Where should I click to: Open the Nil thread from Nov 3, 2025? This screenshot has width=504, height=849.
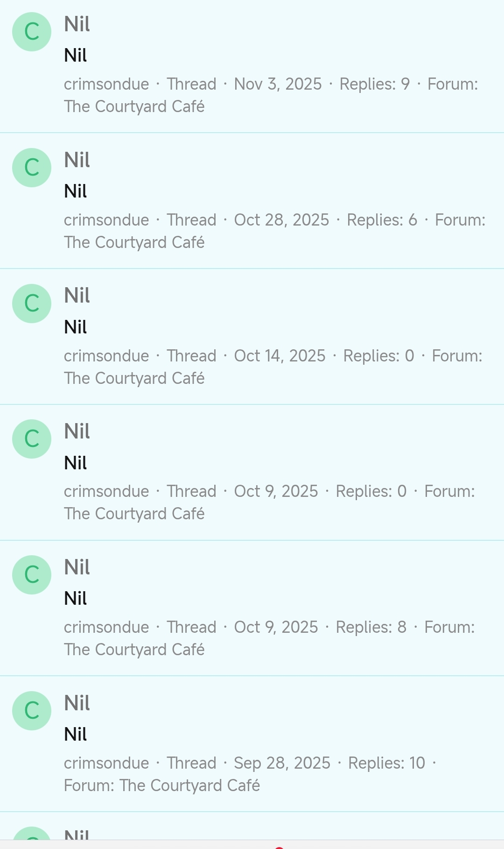point(77,24)
